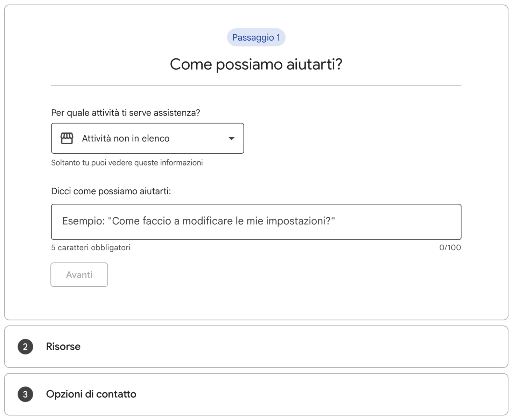Click the '5 caratteri obbligatori' hint
Image resolution: width=512 pixels, height=420 pixels.
click(91, 248)
